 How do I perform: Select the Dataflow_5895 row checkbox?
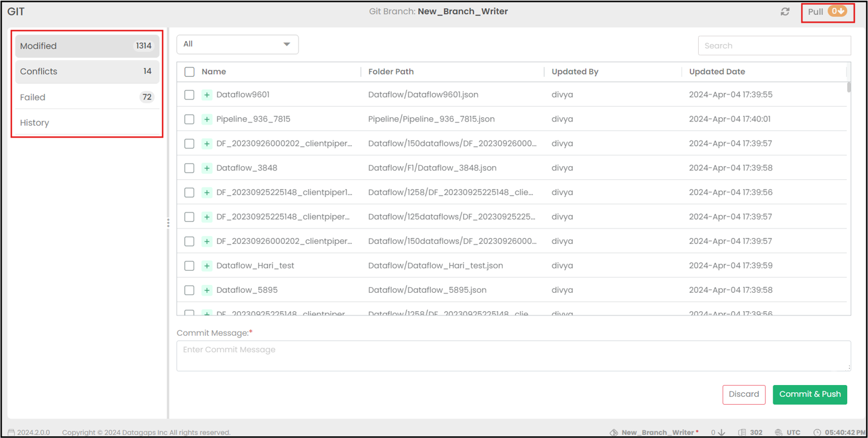(x=189, y=290)
